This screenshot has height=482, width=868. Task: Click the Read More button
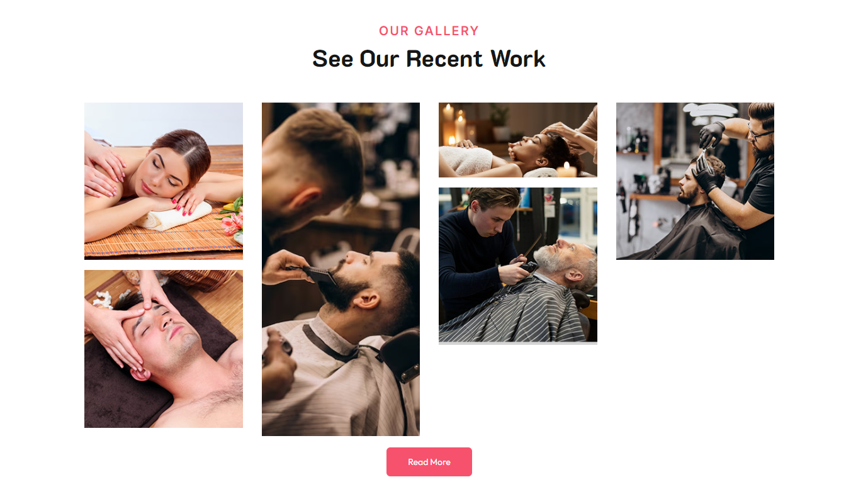(x=429, y=462)
